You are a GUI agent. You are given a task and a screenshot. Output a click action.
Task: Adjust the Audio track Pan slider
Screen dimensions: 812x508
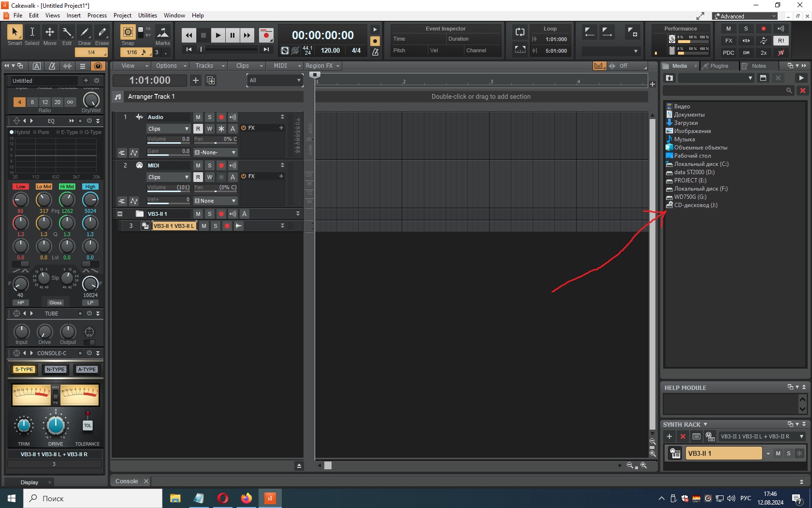tap(216, 139)
